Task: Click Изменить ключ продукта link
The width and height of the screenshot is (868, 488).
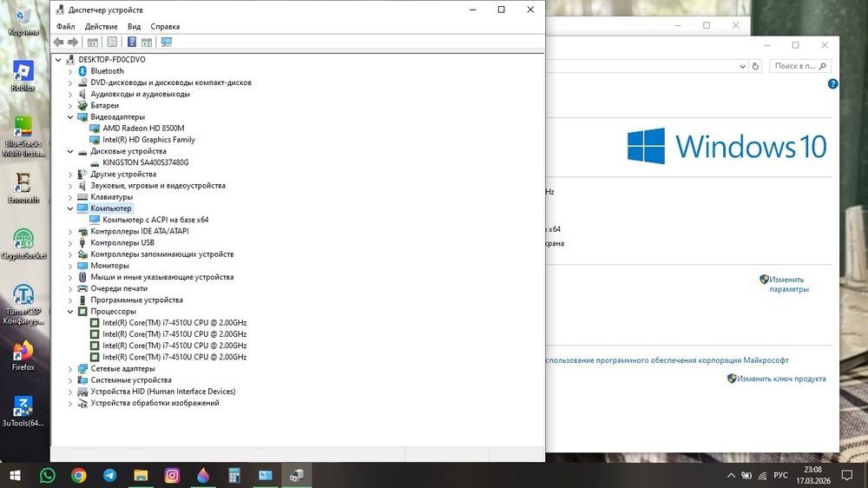Action: (781, 379)
